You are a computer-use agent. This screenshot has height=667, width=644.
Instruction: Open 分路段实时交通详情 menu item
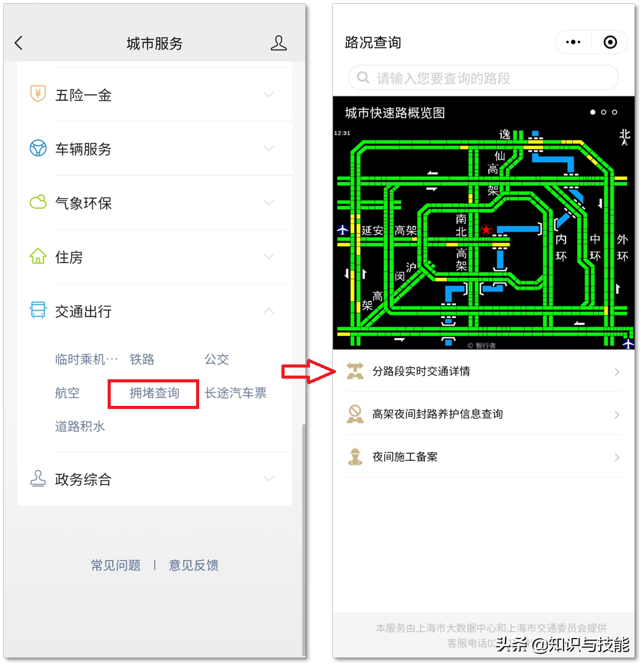click(x=484, y=371)
